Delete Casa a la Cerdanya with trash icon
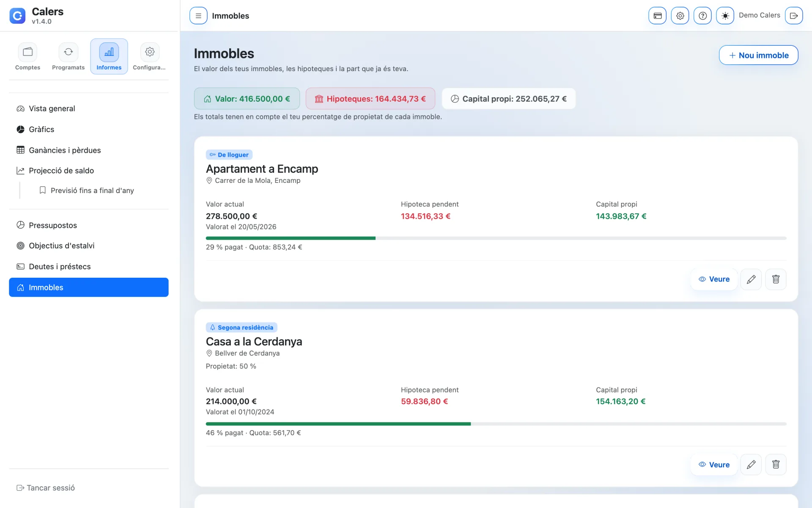This screenshot has width=812, height=508. 776,465
